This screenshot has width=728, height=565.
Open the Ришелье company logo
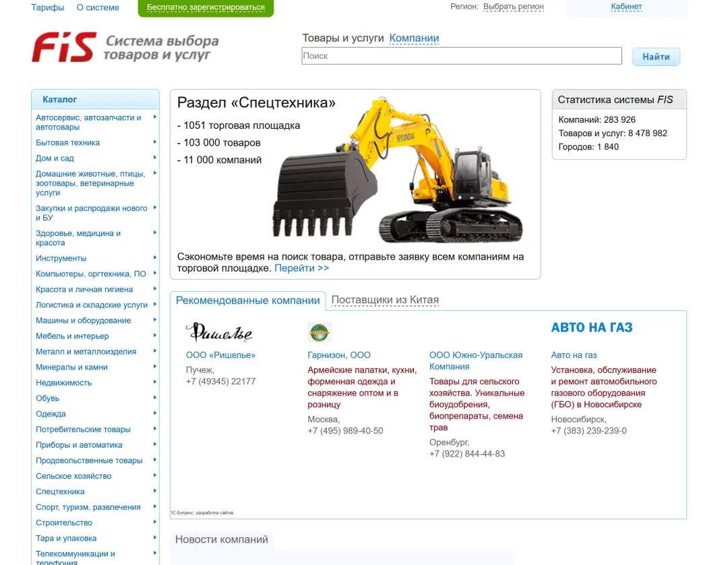tap(219, 332)
